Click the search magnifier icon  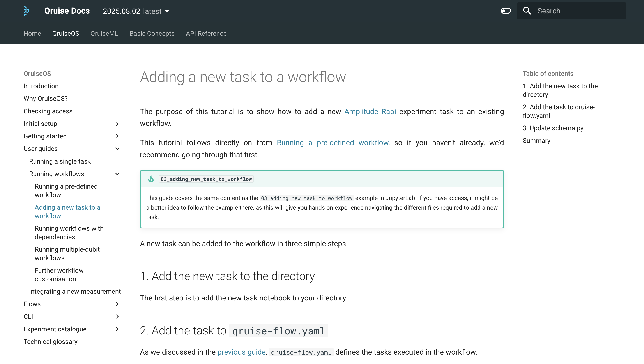527,11
